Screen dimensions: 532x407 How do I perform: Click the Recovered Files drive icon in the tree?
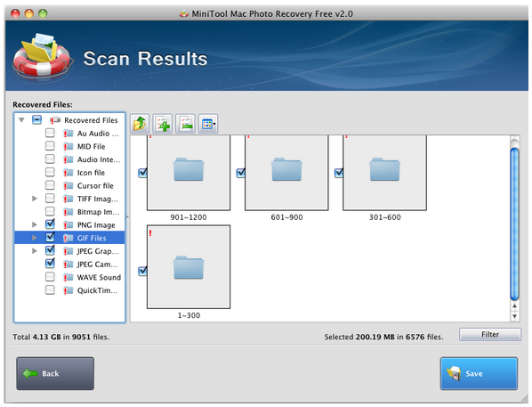(55, 120)
